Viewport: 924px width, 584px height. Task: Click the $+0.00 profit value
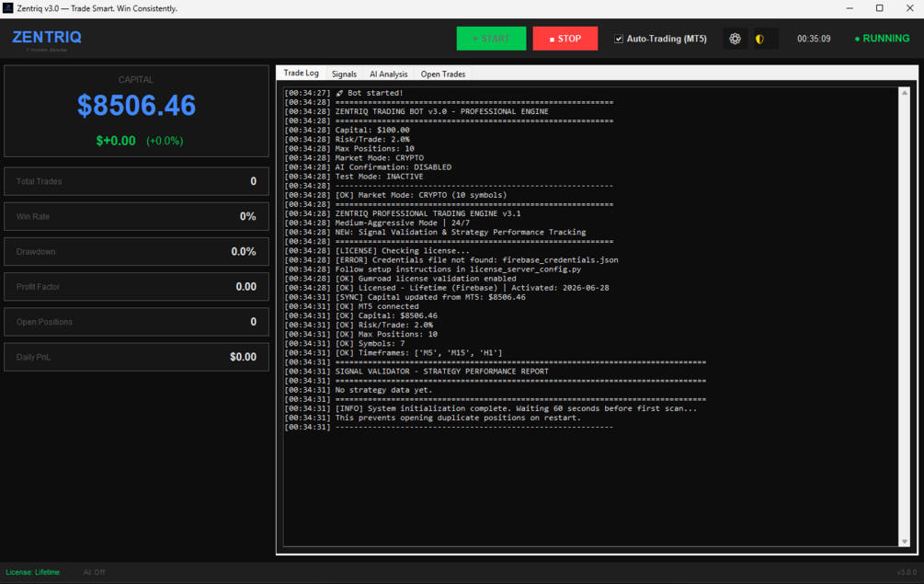(116, 141)
